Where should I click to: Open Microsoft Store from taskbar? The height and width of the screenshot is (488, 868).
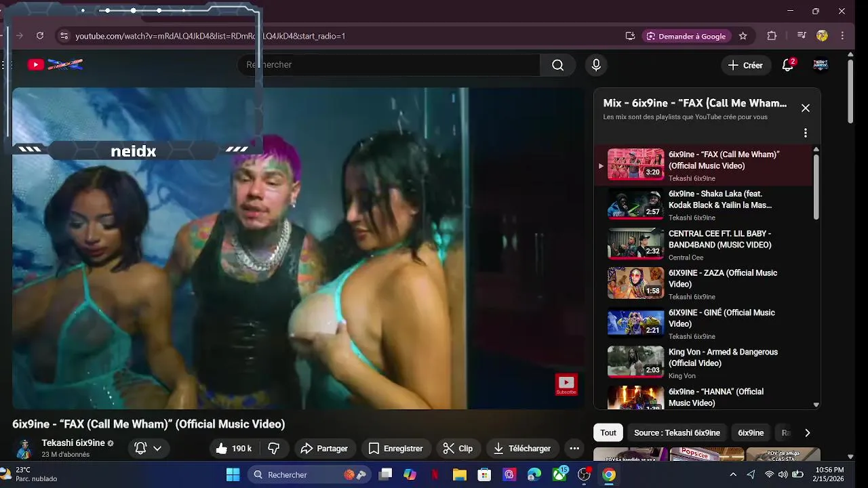[484, 474]
